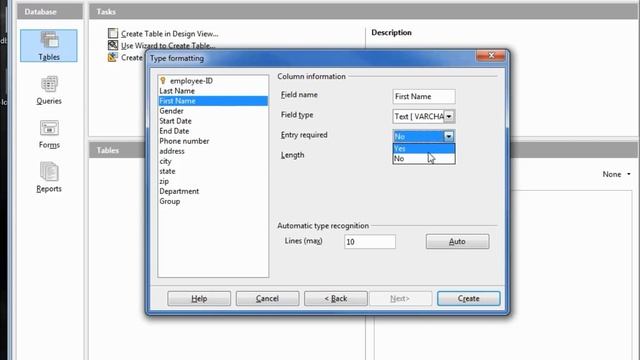Select First Name in column list
The height and width of the screenshot is (360, 640).
point(213,101)
